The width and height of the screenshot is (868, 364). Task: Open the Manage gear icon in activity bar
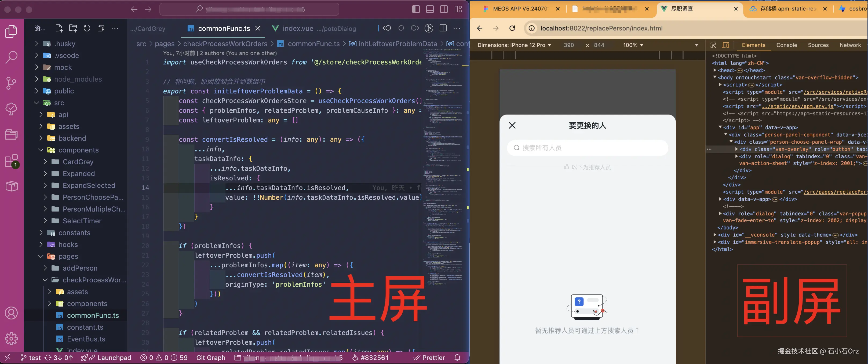tap(11, 338)
